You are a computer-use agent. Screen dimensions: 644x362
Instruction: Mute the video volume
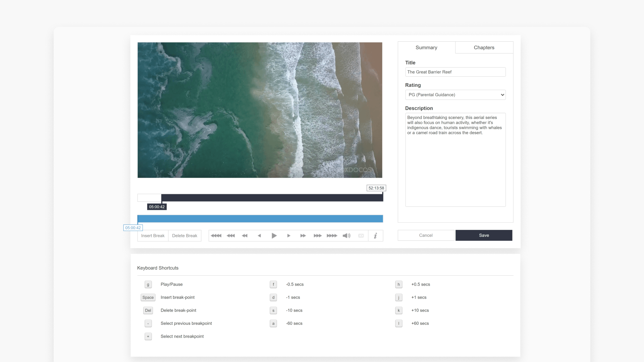(346, 236)
